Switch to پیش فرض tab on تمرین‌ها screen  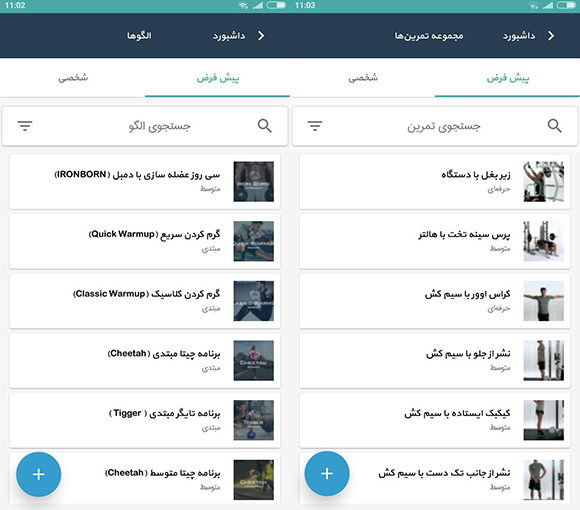tap(508, 78)
